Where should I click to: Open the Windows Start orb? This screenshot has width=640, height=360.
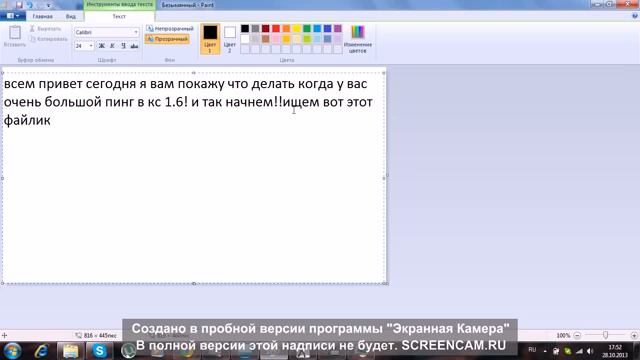coord(12,351)
